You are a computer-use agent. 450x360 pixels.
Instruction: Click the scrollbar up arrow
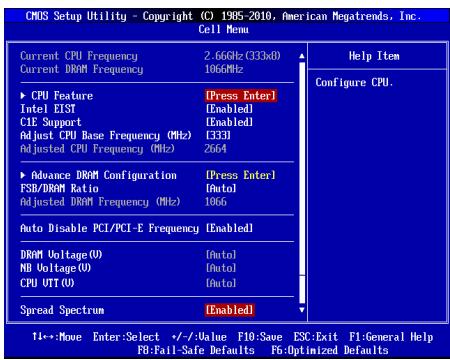(x=302, y=56)
